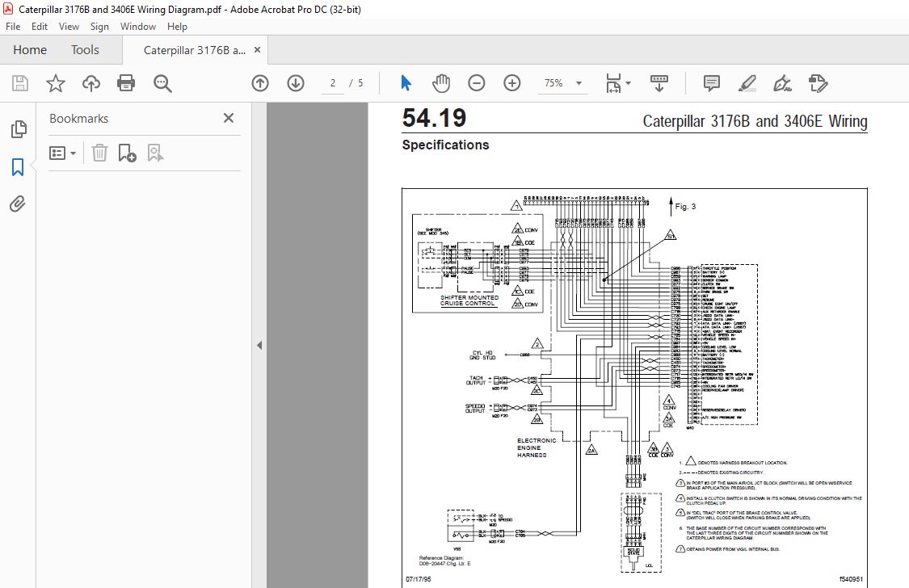Open the Edit menu
The height and width of the screenshot is (588, 909).
(x=40, y=27)
